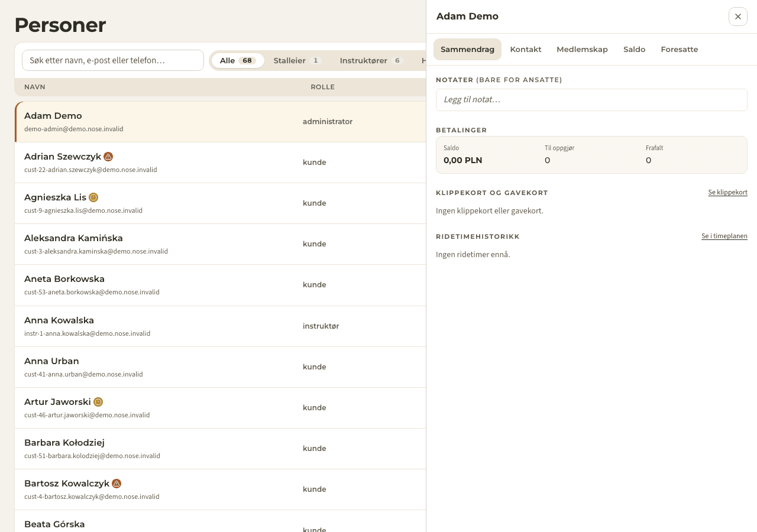Open the Se i timeplanen link
This screenshot has height=532, width=757.
pos(724,236)
